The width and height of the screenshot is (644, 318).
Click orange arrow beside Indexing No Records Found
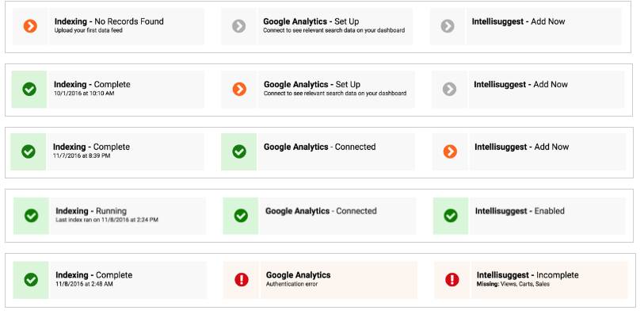pos(30,27)
